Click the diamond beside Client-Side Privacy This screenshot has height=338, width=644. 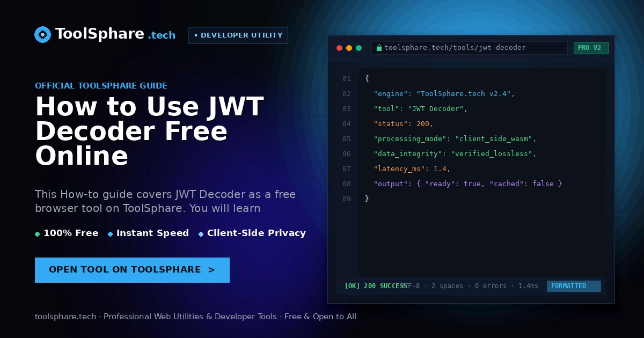coord(201,234)
